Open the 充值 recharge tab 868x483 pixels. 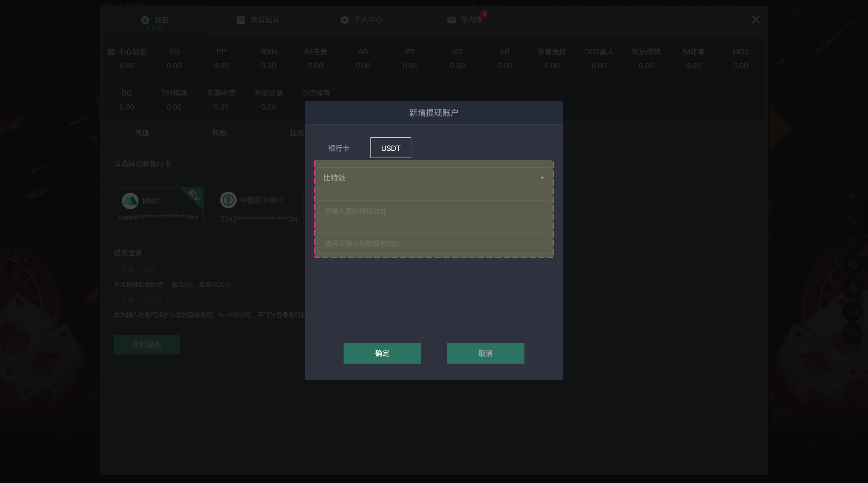pos(142,133)
